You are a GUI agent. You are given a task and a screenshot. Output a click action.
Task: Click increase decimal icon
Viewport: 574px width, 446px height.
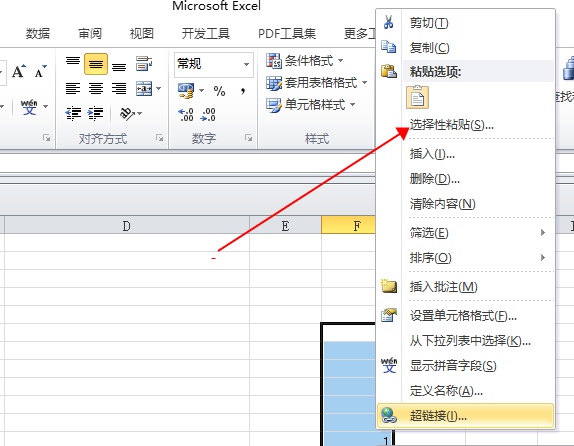pos(186,114)
